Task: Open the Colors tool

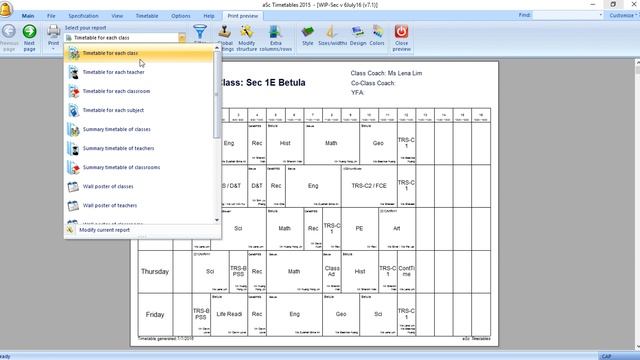Action: [377, 35]
